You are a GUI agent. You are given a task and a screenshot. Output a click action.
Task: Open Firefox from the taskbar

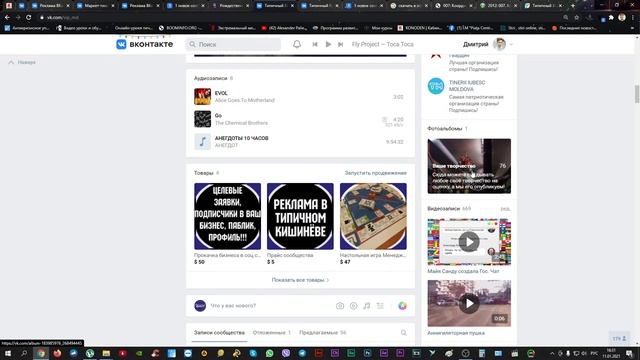pyautogui.click(x=57, y=353)
